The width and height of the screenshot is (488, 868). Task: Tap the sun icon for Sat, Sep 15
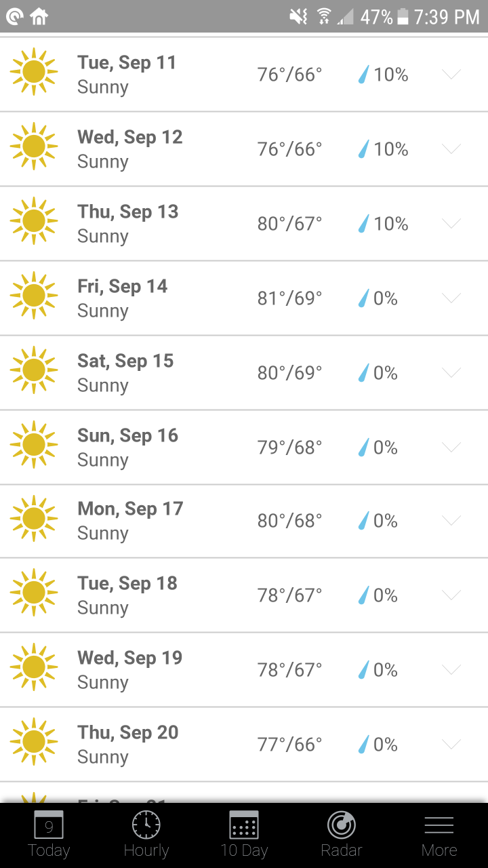tap(34, 370)
